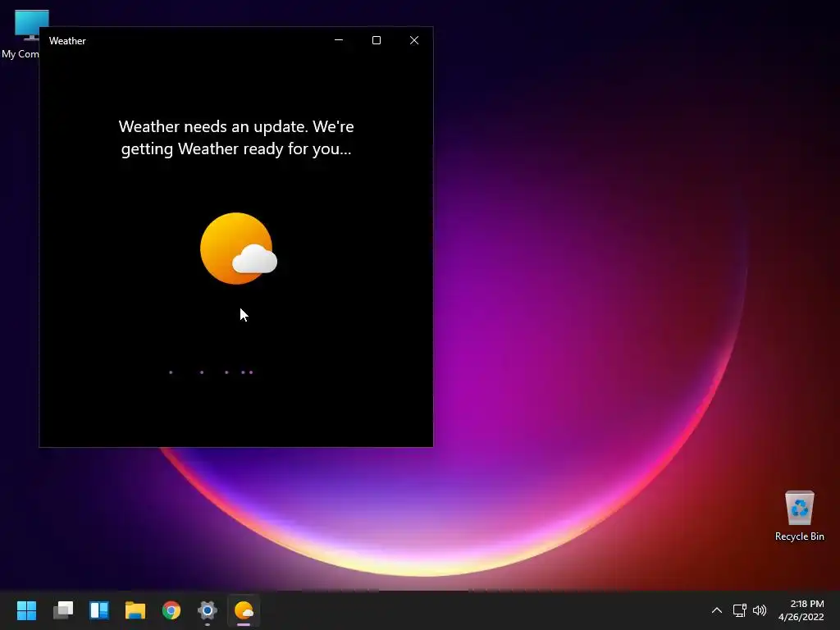
Task: Open the clock showing 2:18 PM
Action: pyautogui.click(x=801, y=610)
